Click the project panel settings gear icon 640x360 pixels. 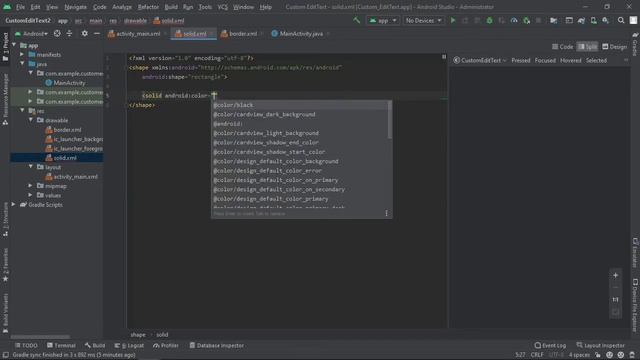(84, 33)
